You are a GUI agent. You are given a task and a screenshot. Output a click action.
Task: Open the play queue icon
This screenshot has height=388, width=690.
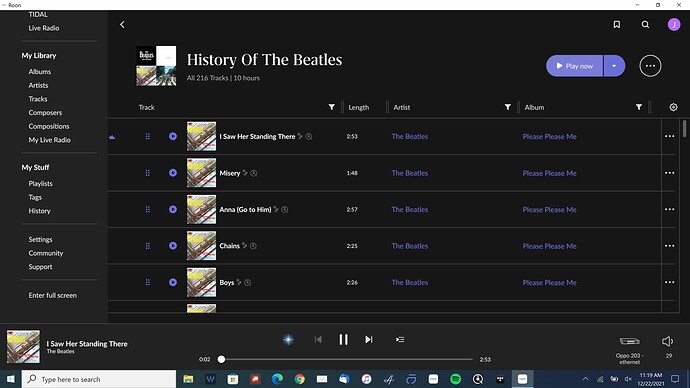(x=400, y=340)
